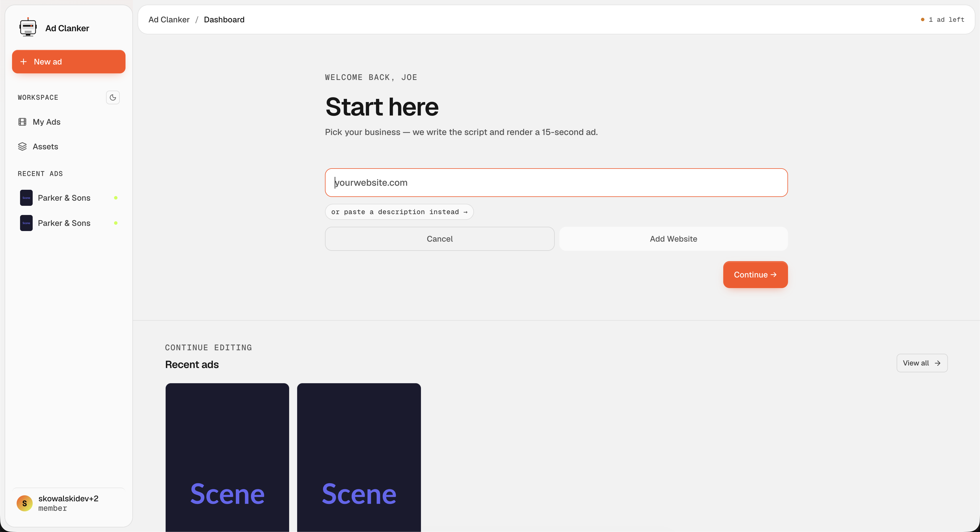Click the film strip icon beside My Ads

tap(22, 122)
